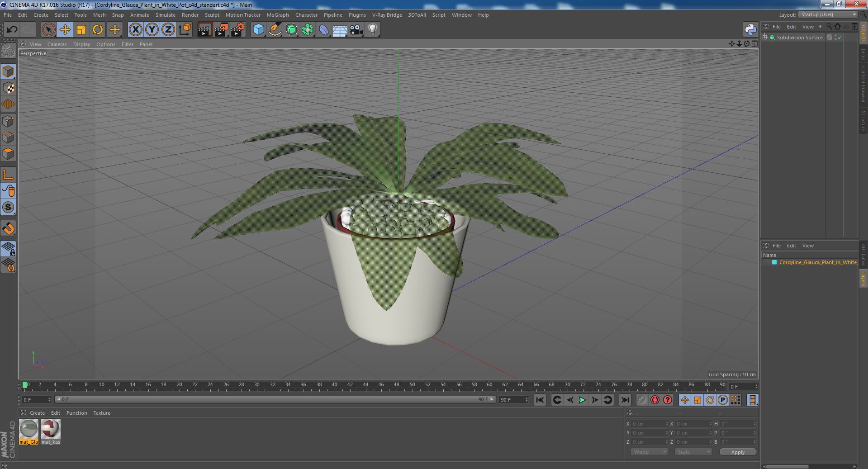868x469 pixels.
Task: Open Render Settings
Action: click(238, 30)
